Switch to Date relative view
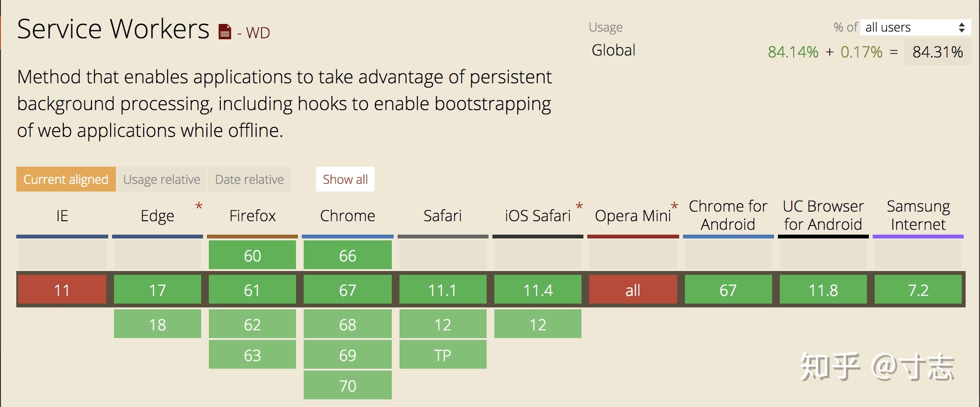The height and width of the screenshot is (407, 980). coord(250,179)
